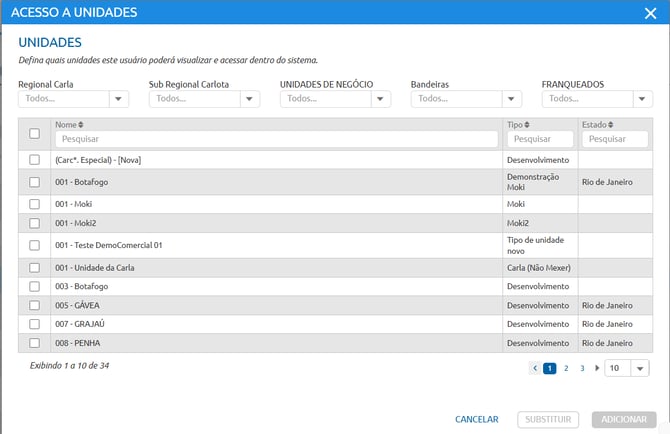Sort table by Nome column arrows
Image resolution: width=670 pixels, height=434 pixels.
[82, 124]
